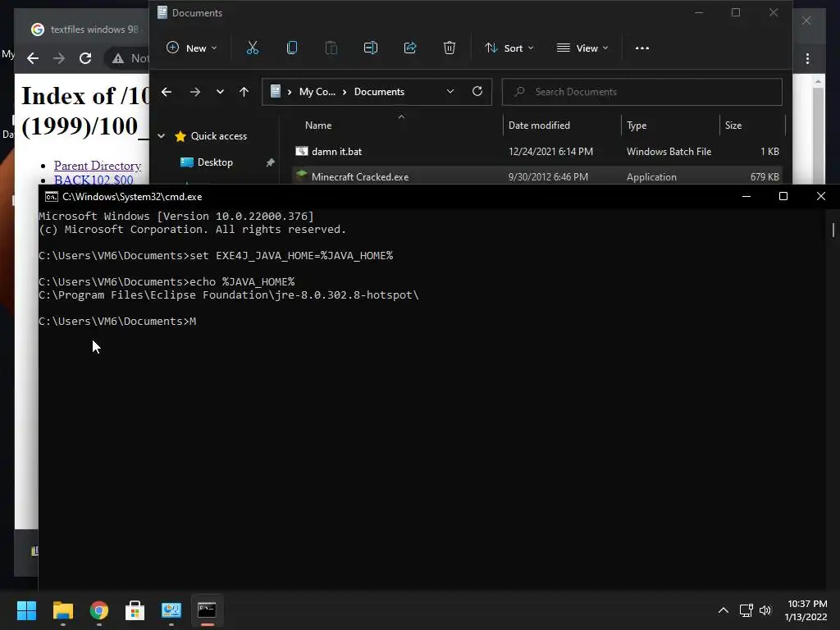Click the Chrome forward arrow button
Image resolution: width=840 pixels, height=630 pixels.
pyautogui.click(x=59, y=58)
